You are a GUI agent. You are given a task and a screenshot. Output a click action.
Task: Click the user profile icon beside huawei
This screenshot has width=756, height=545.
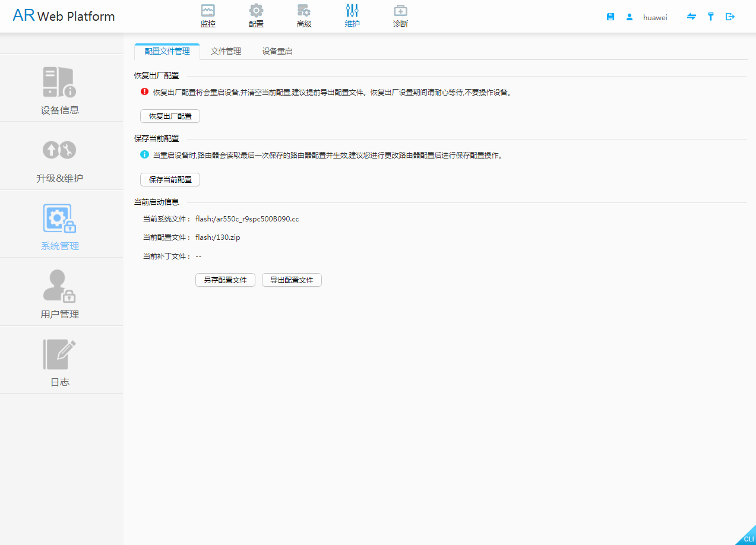pyautogui.click(x=630, y=17)
